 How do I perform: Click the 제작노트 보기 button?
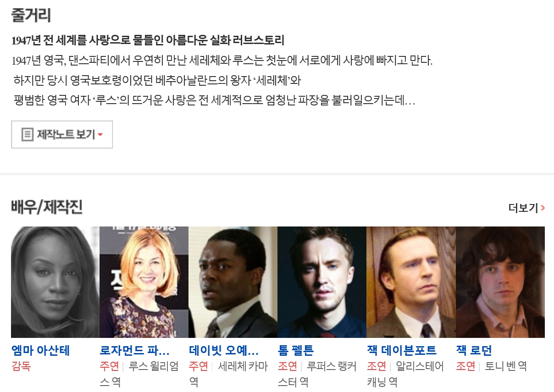[x=62, y=135]
